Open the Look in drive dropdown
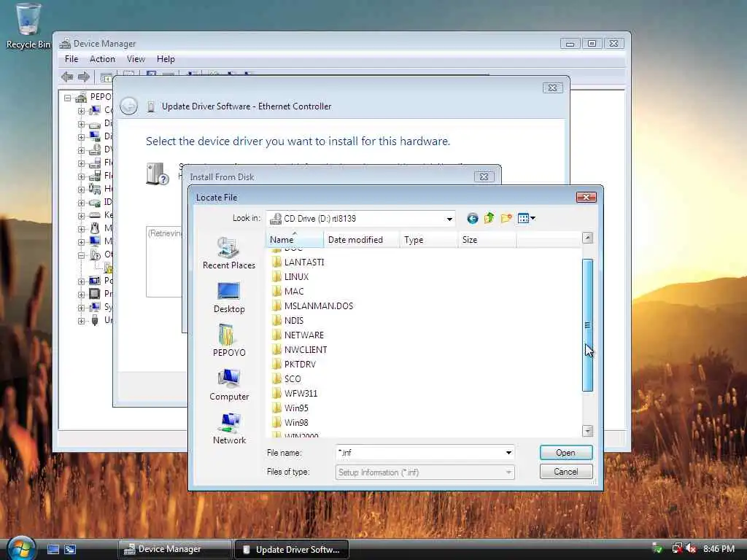 pos(449,219)
